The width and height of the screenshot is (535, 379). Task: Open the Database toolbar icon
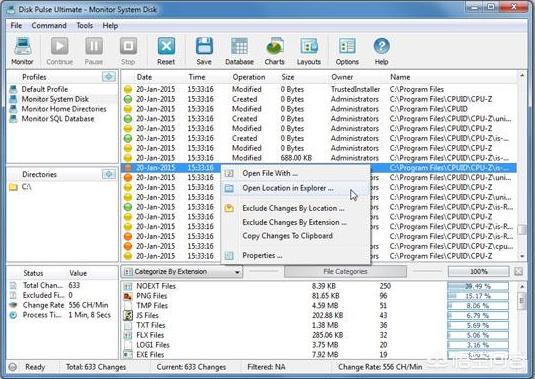point(240,51)
